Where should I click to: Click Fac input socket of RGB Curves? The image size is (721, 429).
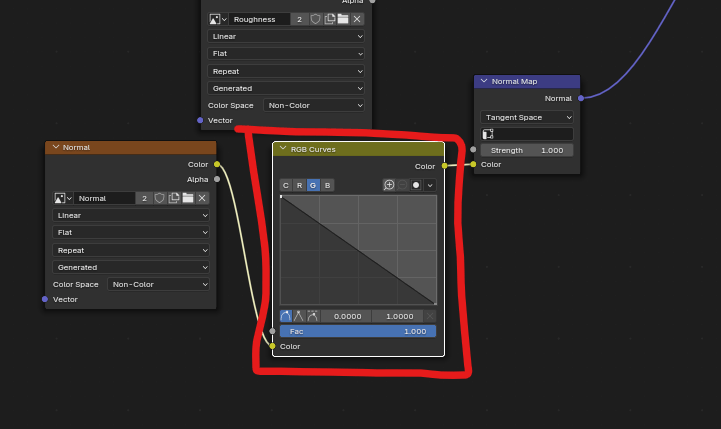click(273, 331)
